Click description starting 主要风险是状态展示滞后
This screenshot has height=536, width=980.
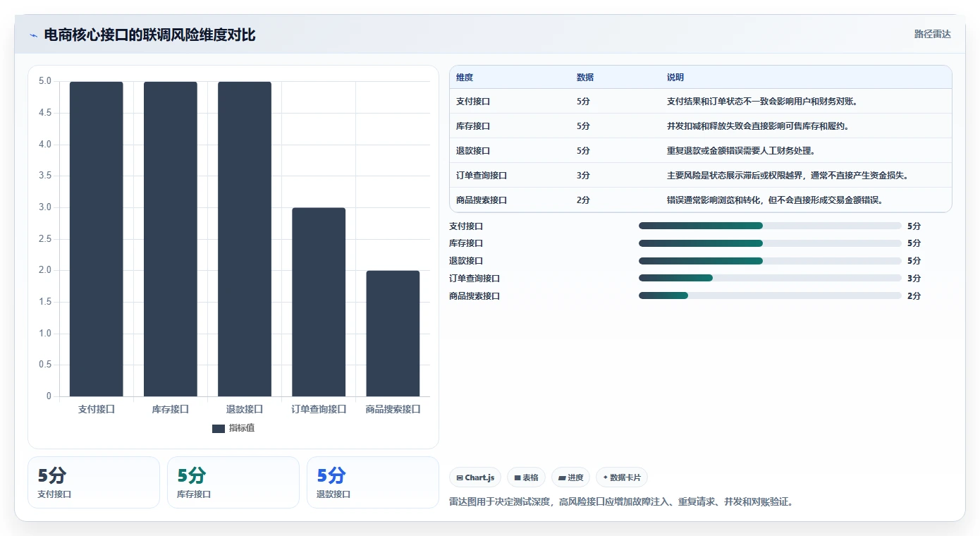(x=788, y=176)
